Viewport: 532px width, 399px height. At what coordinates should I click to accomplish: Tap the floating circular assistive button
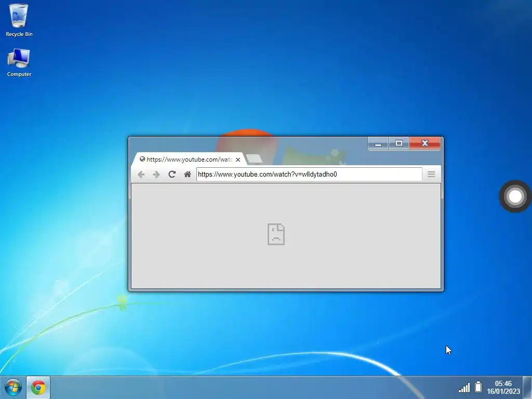[515, 196]
